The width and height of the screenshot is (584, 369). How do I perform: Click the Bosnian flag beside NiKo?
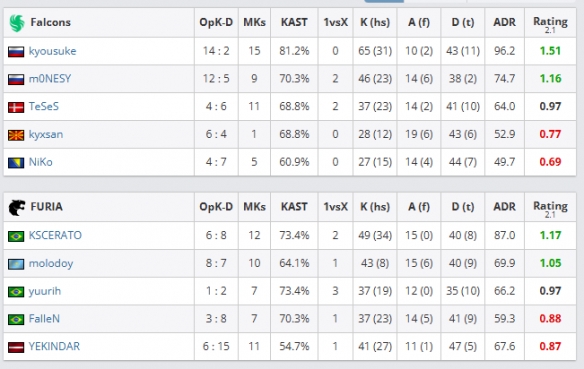16,163
